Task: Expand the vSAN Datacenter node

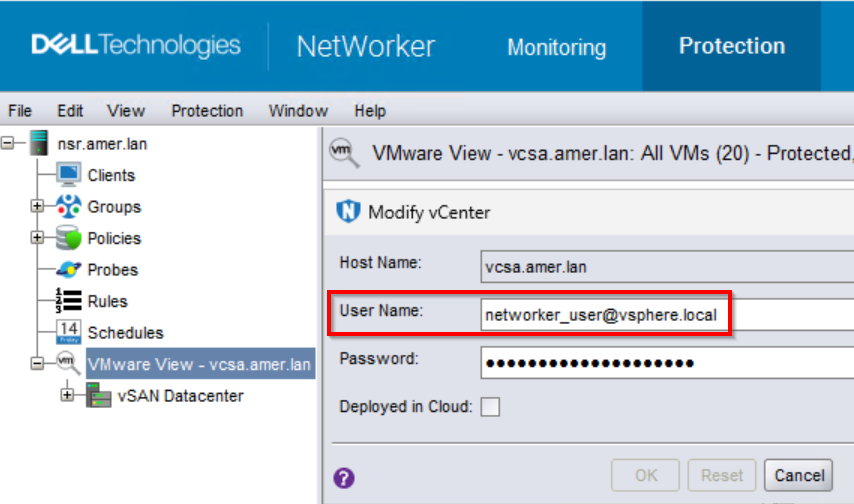Action: [x=66, y=395]
